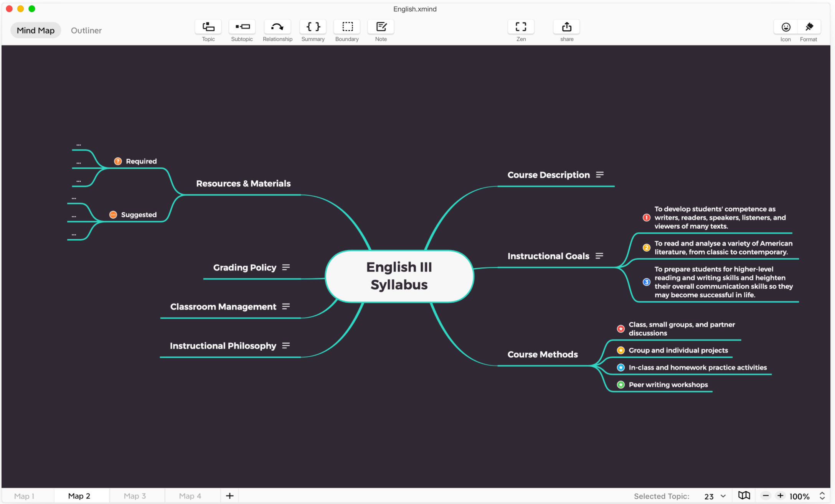The image size is (835, 504).
Task: Select the Map 2 sheet tab
Action: [x=79, y=496]
